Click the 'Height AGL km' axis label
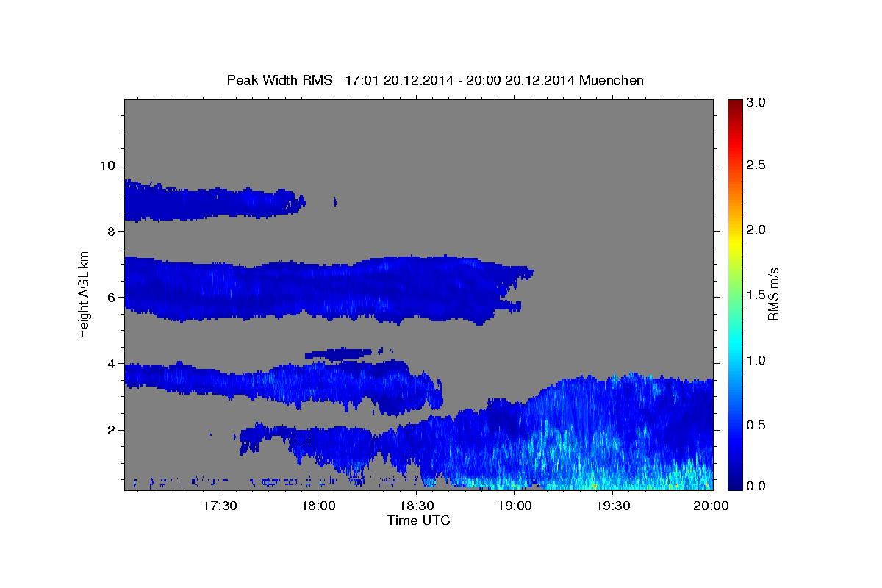 [x=85, y=294]
